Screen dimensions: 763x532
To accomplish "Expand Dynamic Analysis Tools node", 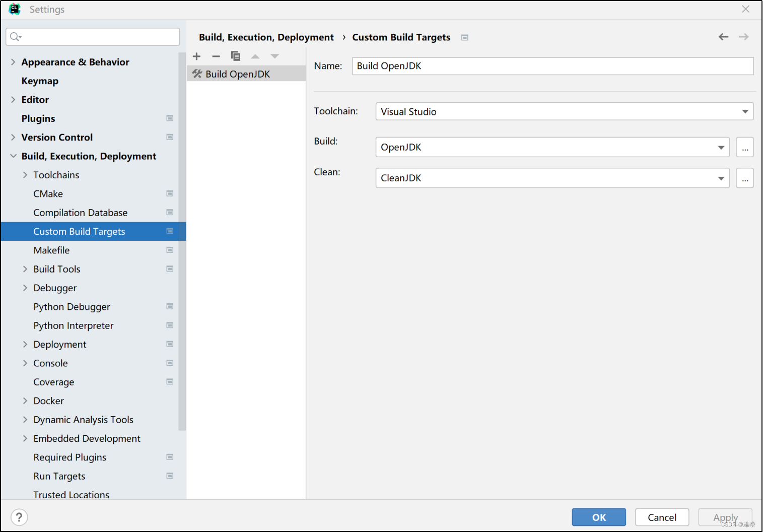I will (25, 420).
